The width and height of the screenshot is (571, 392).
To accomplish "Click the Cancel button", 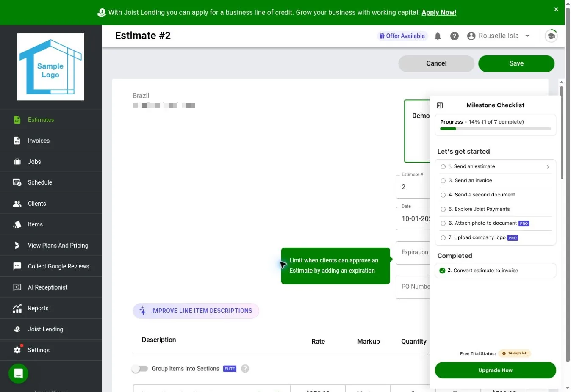I will (x=436, y=63).
